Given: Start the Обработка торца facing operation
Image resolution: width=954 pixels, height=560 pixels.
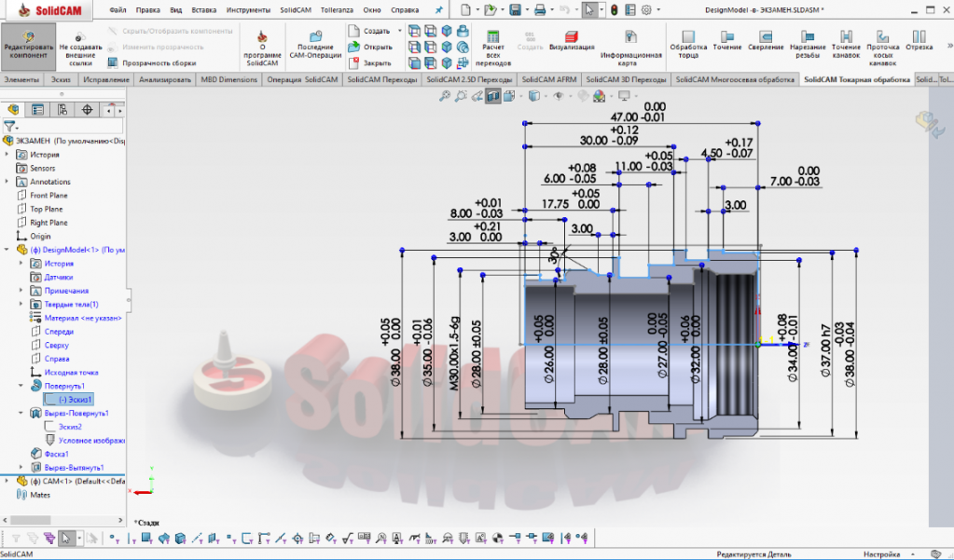Looking at the screenshot, I should (688, 44).
